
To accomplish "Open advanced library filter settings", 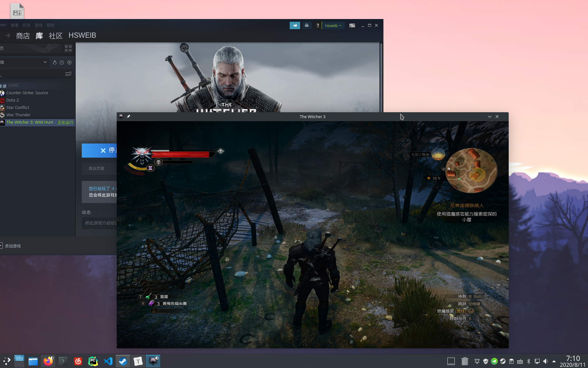I will click(x=68, y=74).
